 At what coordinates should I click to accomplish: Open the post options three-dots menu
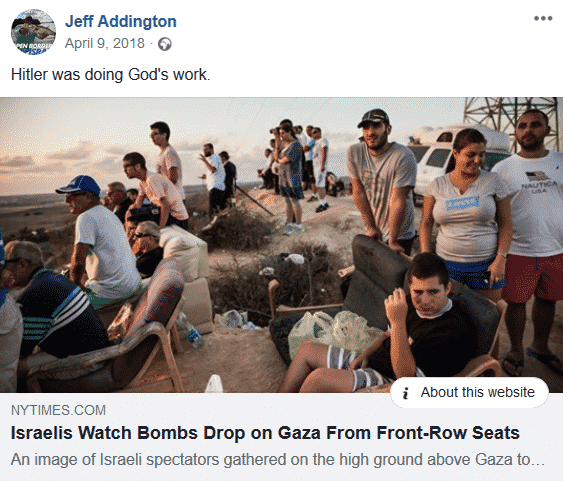[543, 18]
